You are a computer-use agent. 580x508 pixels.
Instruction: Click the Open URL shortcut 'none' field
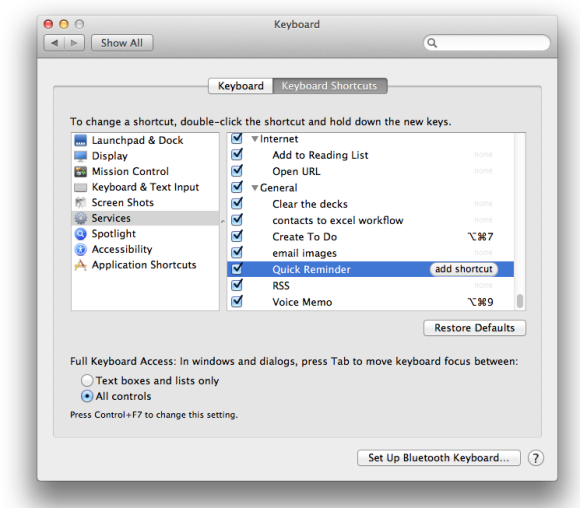(x=483, y=171)
